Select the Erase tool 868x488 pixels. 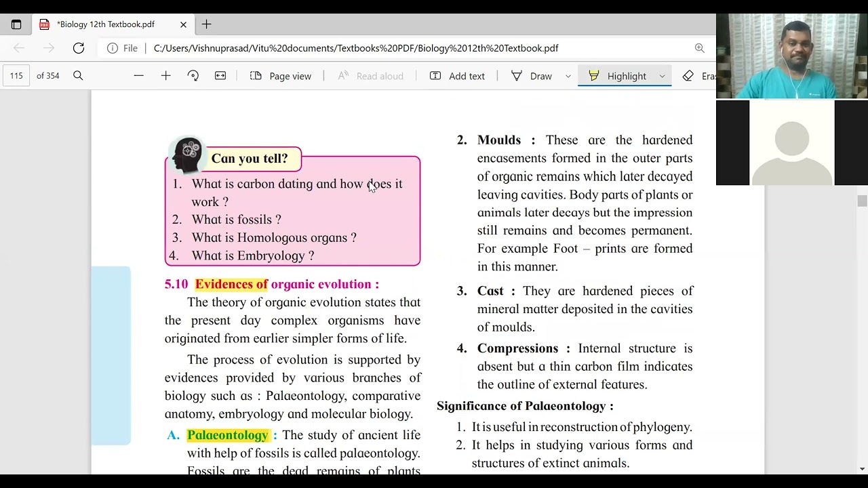[698, 76]
